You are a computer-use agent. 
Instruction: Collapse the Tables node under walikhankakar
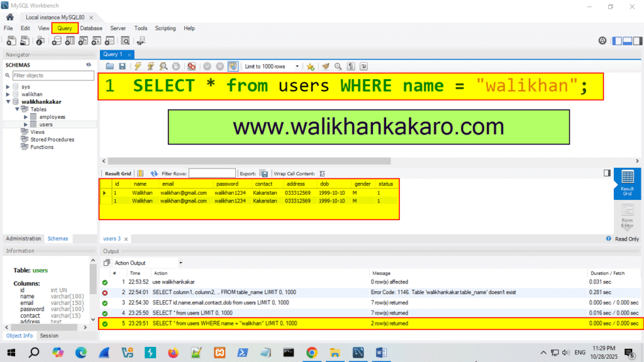point(18,109)
